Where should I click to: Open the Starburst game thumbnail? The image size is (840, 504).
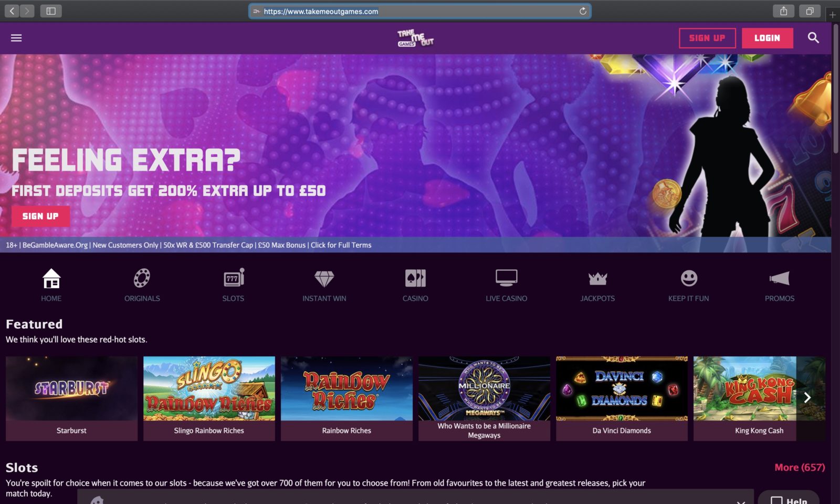(71, 388)
